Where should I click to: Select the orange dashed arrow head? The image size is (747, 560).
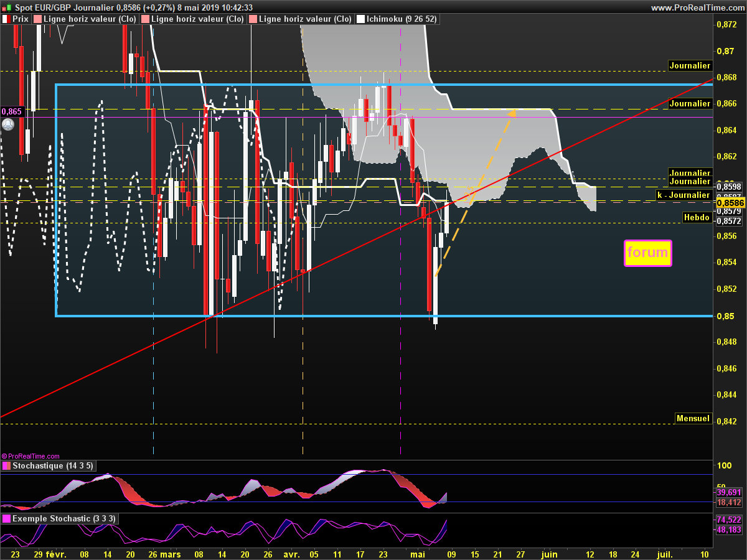512,113
